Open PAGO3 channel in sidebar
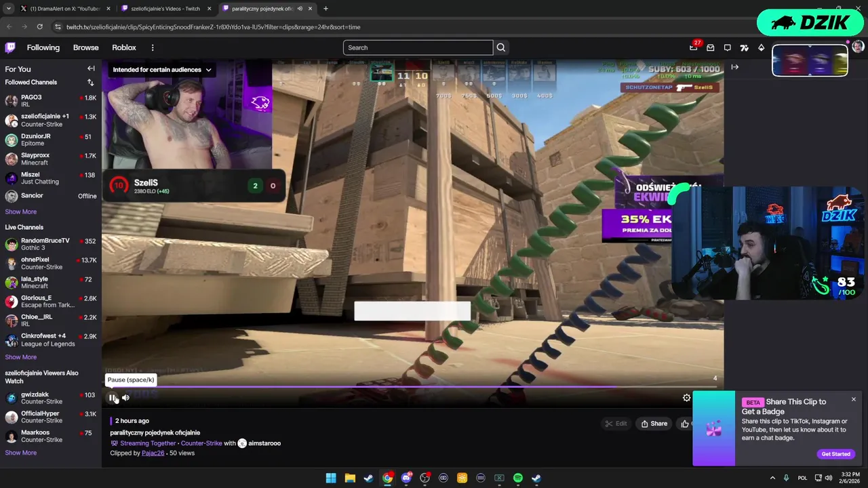 tap(51, 101)
